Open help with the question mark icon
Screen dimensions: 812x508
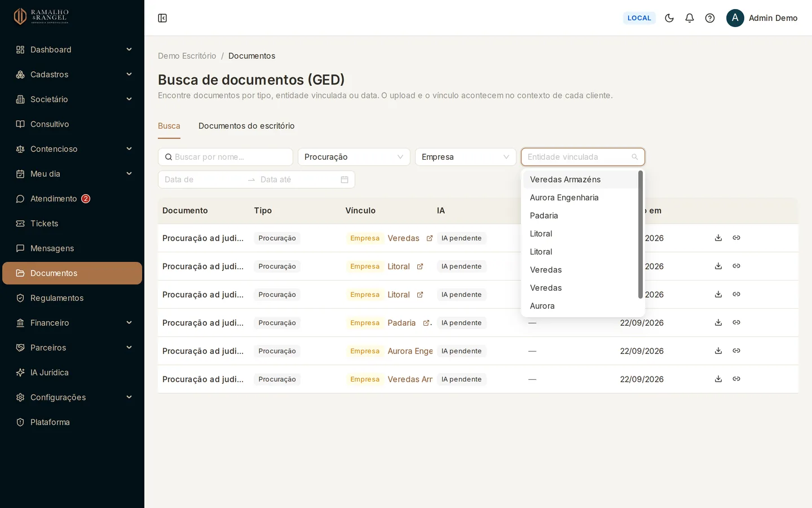(710, 18)
